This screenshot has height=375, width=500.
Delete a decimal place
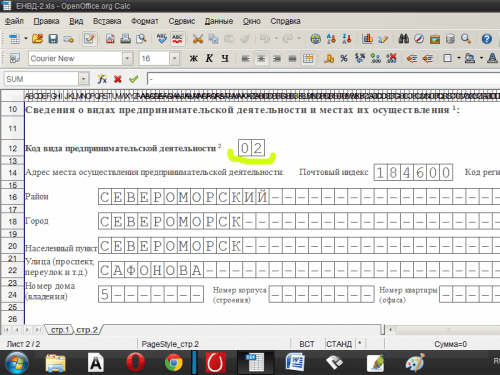point(391,59)
